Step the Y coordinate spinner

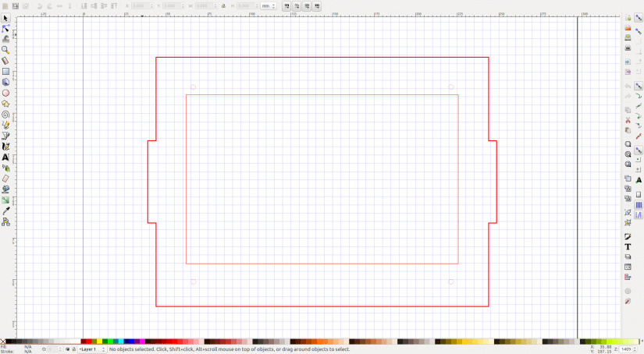pyautogui.click(x=183, y=6)
